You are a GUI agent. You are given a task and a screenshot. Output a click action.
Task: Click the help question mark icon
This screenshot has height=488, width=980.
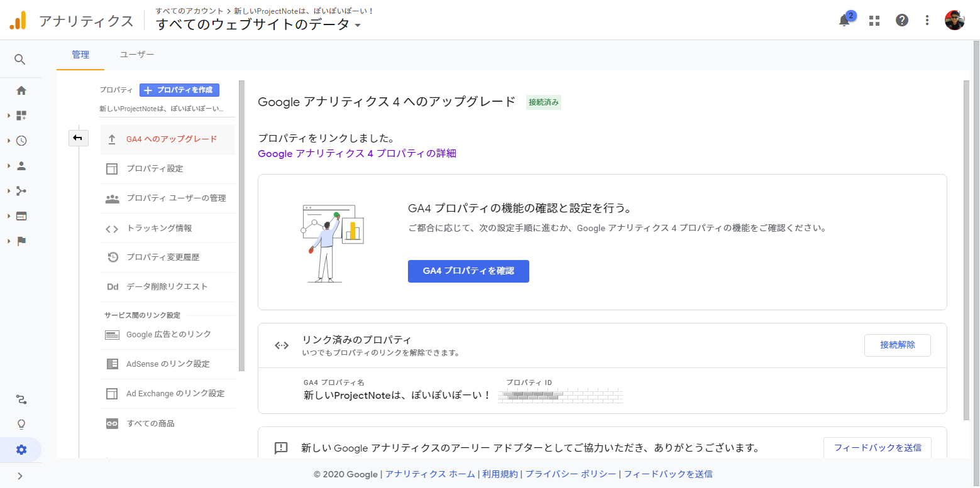[902, 20]
